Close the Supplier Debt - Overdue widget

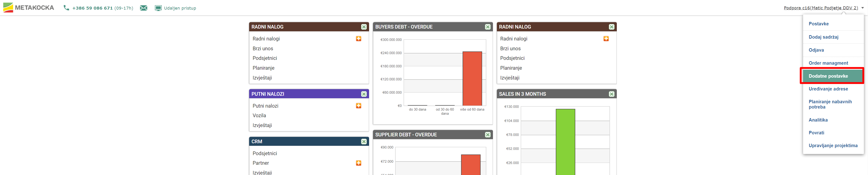point(487,135)
